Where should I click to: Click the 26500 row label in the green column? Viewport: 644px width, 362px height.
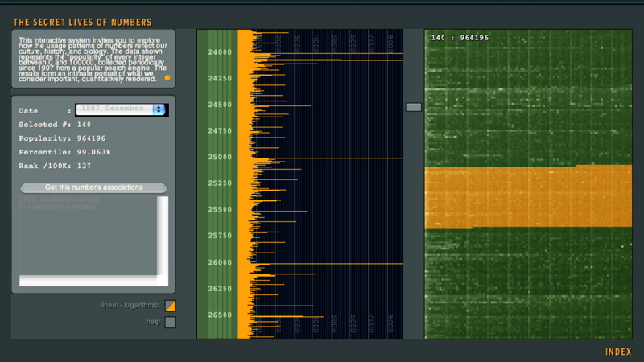coord(220,315)
